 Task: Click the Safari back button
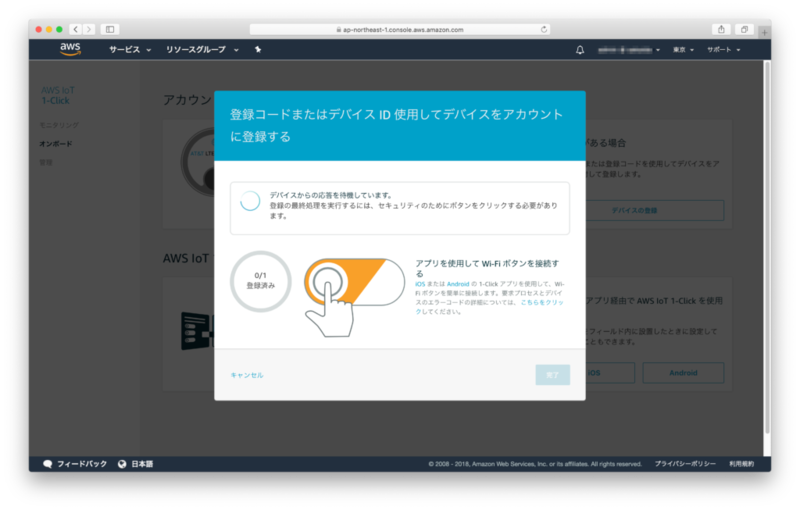pos(76,30)
